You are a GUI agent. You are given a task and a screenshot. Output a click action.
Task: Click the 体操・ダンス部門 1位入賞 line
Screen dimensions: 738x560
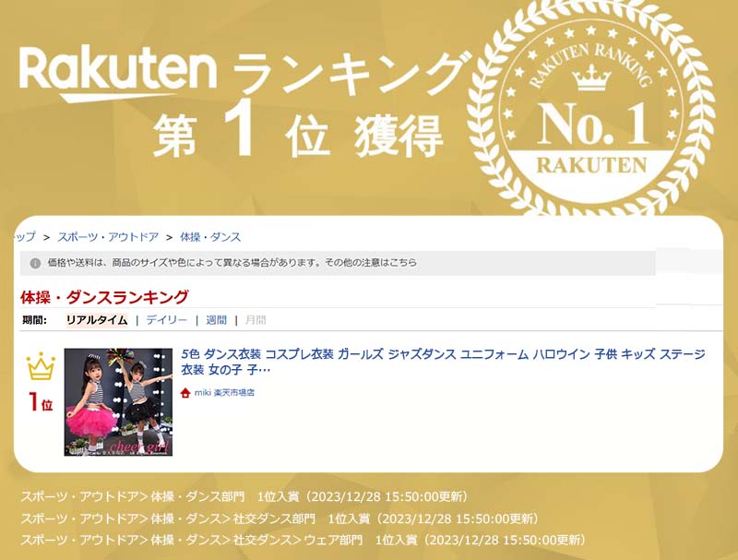[244, 496]
